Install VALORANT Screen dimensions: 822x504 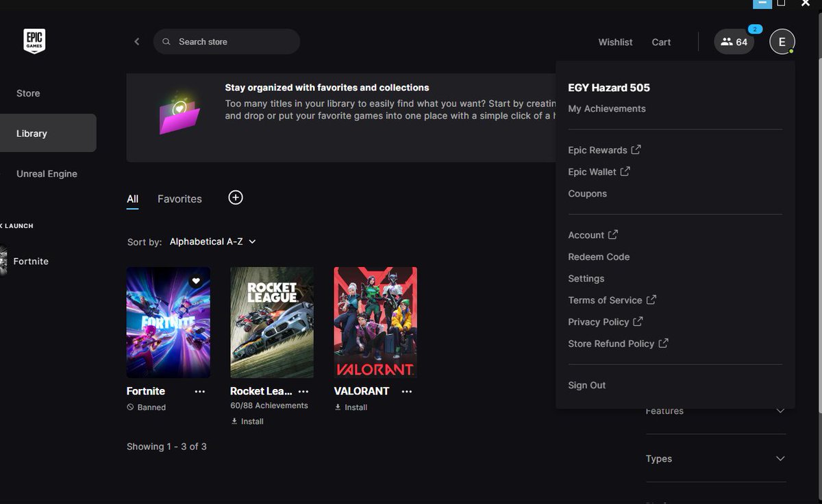[351, 407]
